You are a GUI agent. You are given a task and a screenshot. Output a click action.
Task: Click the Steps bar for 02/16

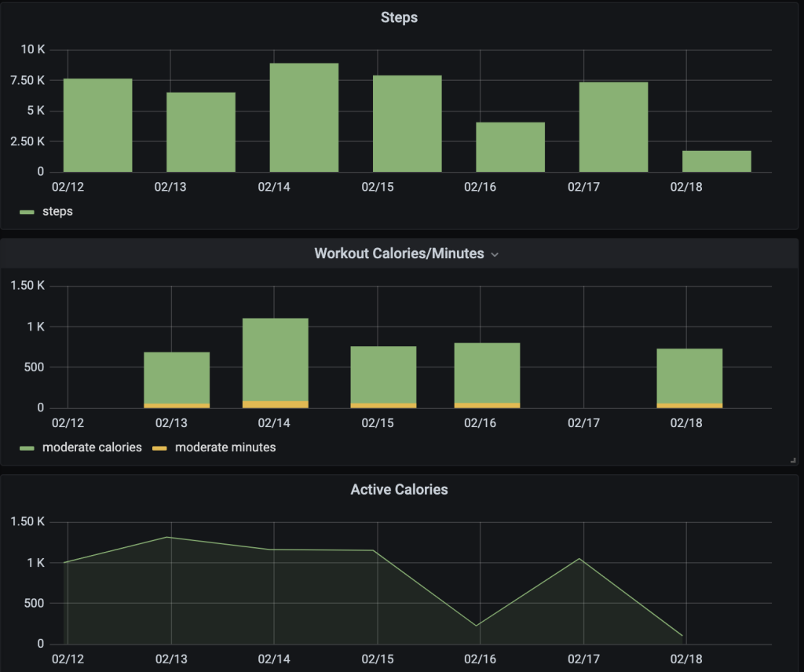tap(510, 147)
